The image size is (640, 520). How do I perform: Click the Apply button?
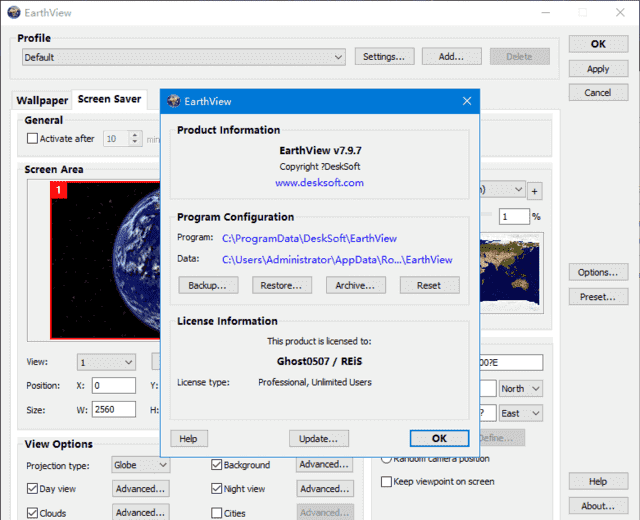pos(598,69)
